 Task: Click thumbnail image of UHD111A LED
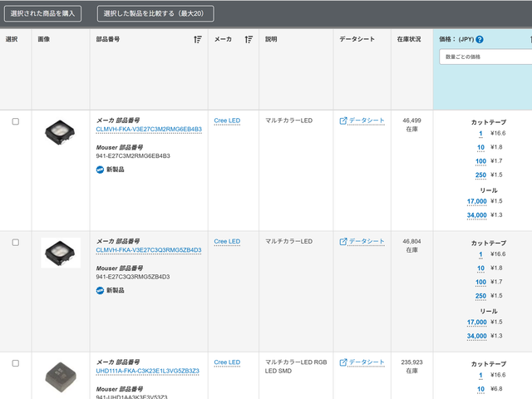(61, 377)
